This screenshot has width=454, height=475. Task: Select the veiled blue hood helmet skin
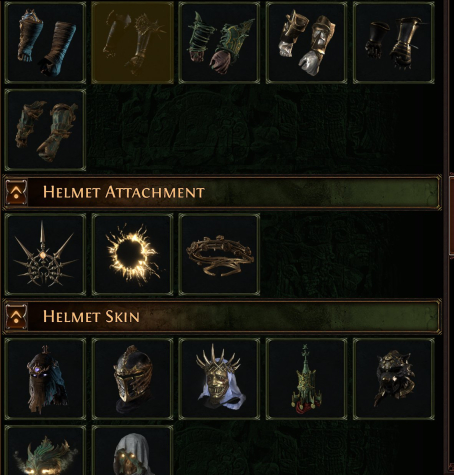[45, 379]
